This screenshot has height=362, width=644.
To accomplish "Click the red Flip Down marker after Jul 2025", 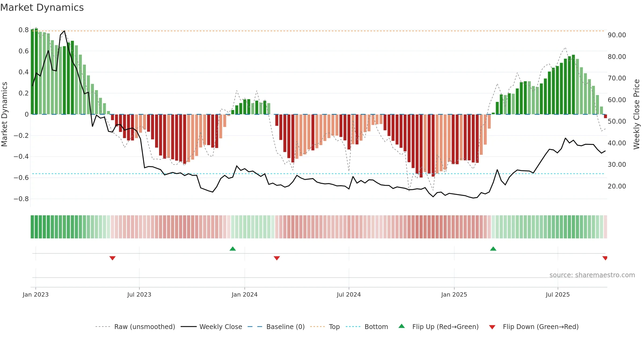I will click(x=605, y=258).
